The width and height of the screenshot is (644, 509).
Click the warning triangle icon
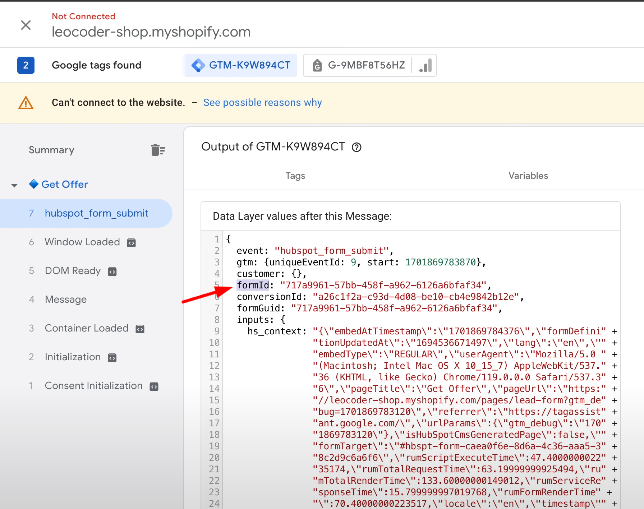[25, 103]
